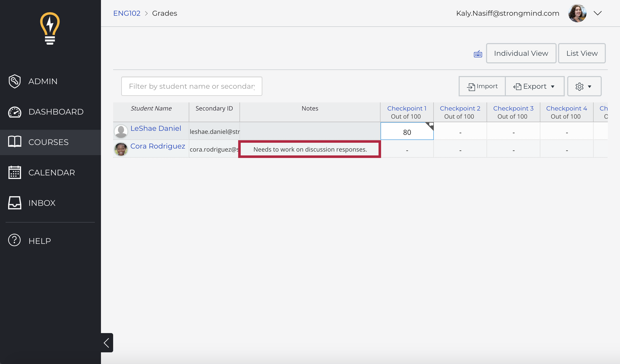
Task: Click ENG102 breadcrumb link
Action: [x=127, y=13]
